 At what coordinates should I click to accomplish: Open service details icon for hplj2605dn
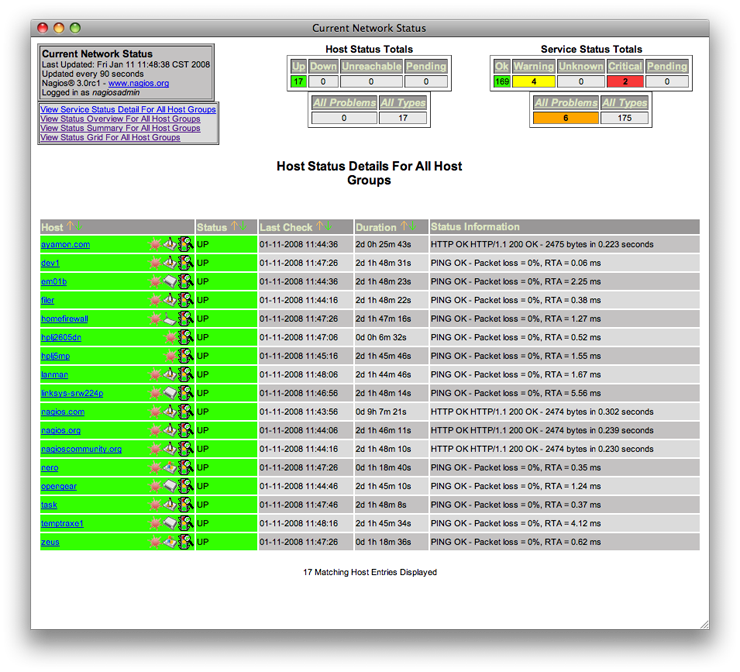(186, 337)
